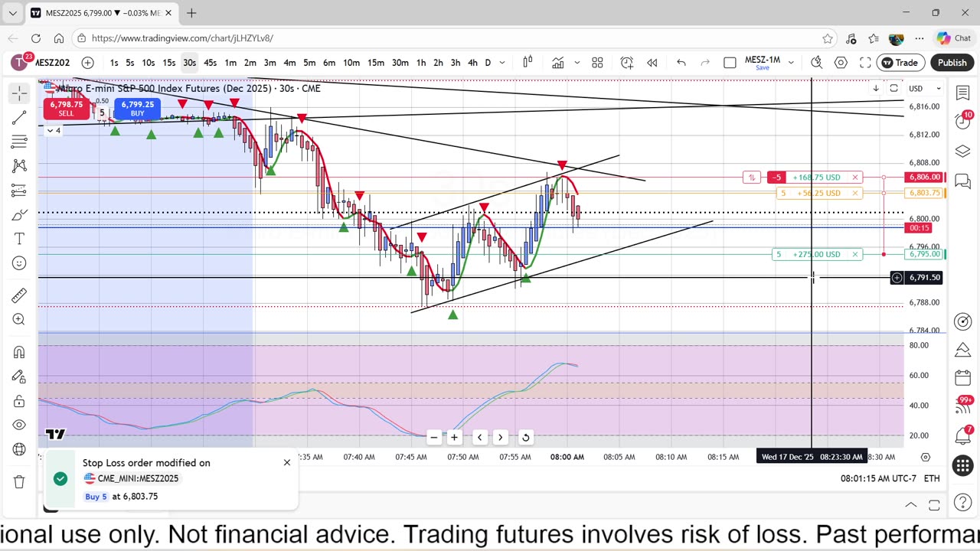Add a symbol to compare with plus icon
The height and width of the screenshot is (551, 980).
click(x=87, y=63)
